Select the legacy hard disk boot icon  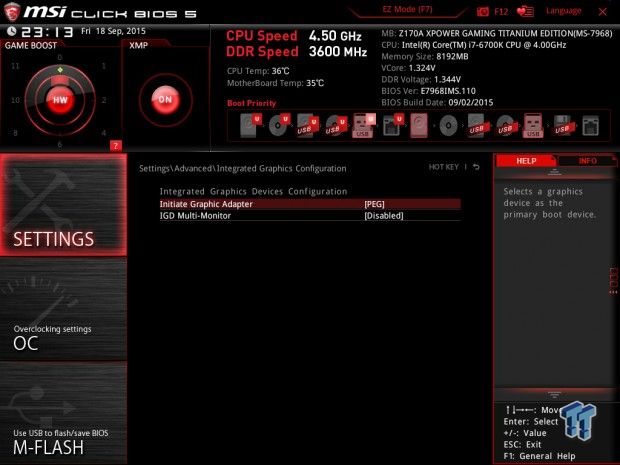point(419,125)
